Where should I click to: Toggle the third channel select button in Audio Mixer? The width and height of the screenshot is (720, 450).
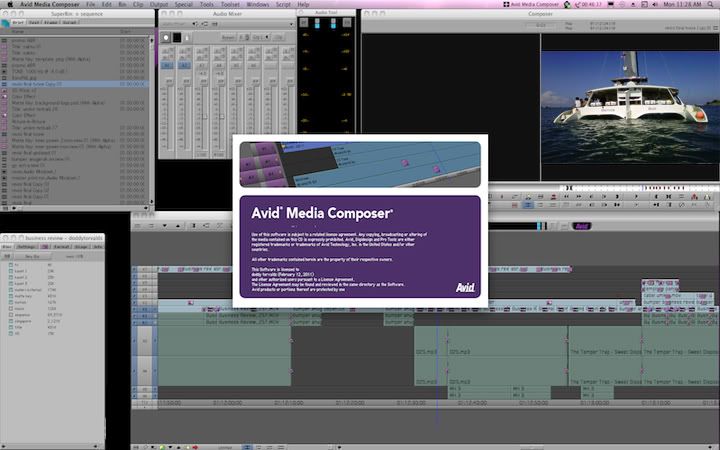tap(202, 66)
